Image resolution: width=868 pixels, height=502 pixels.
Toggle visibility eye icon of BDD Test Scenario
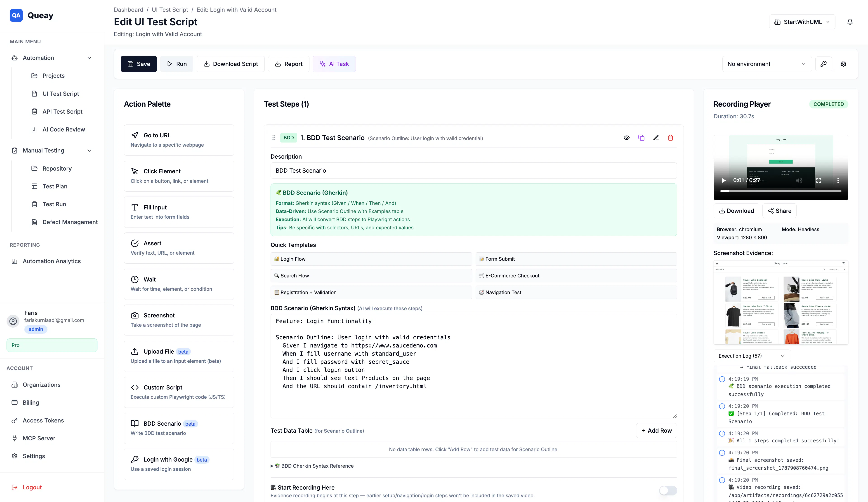[x=627, y=138]
